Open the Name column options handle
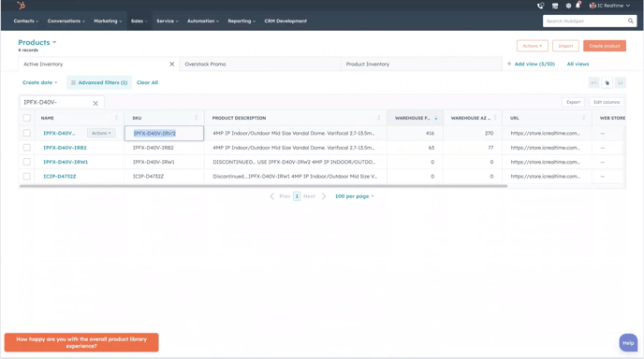Viewport: 644px width, 359px height. (116, 118)
